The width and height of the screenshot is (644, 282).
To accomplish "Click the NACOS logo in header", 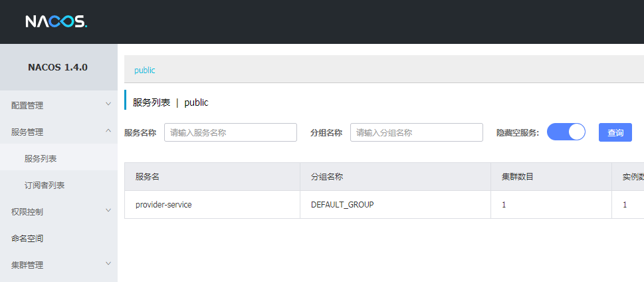I will (56, 21).
